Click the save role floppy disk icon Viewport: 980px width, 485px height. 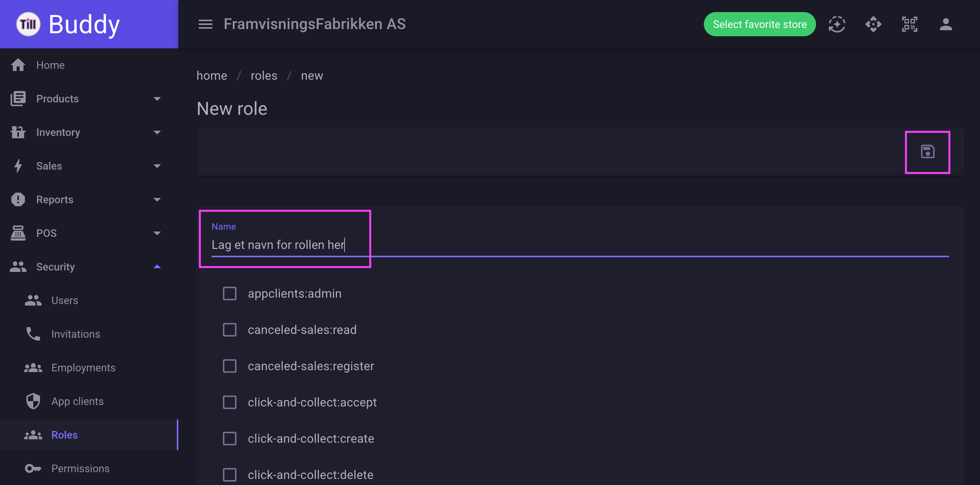pos(927,152)
